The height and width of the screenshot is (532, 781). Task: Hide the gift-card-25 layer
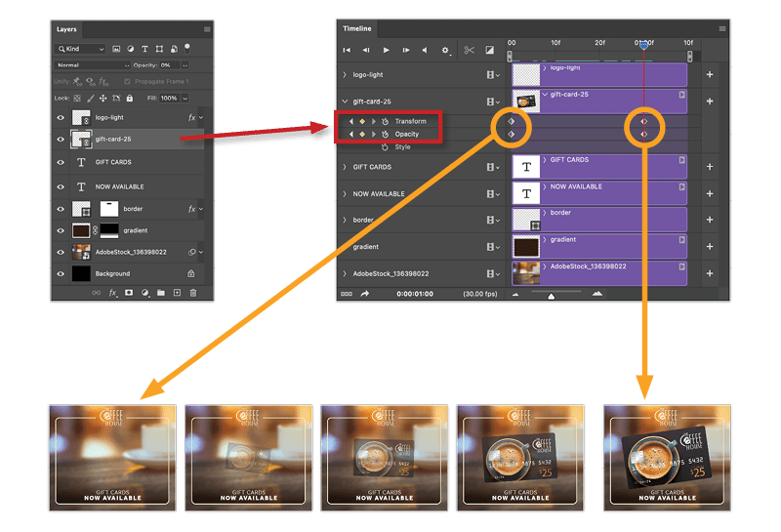point(61,140)
